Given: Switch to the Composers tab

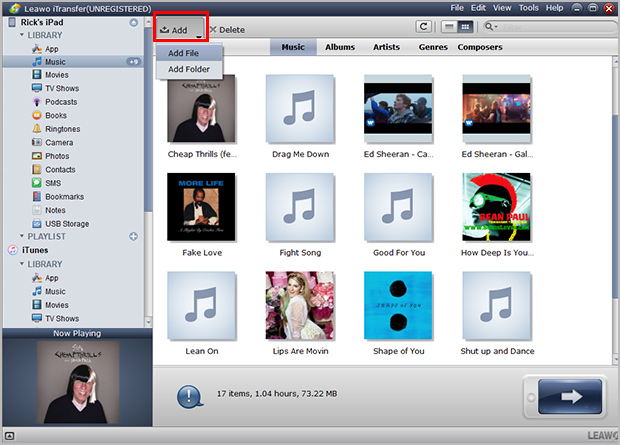Looking at the screenshot, I should click(480, 47).
